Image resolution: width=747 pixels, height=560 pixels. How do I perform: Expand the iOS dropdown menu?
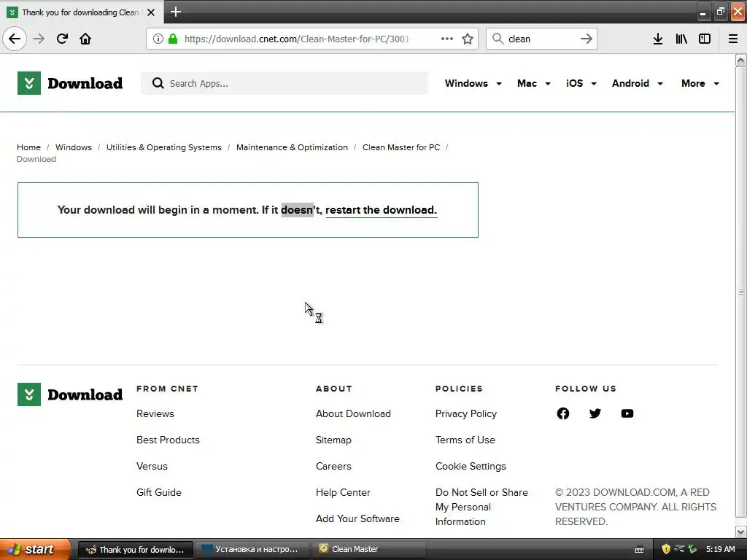pos(581,83)
